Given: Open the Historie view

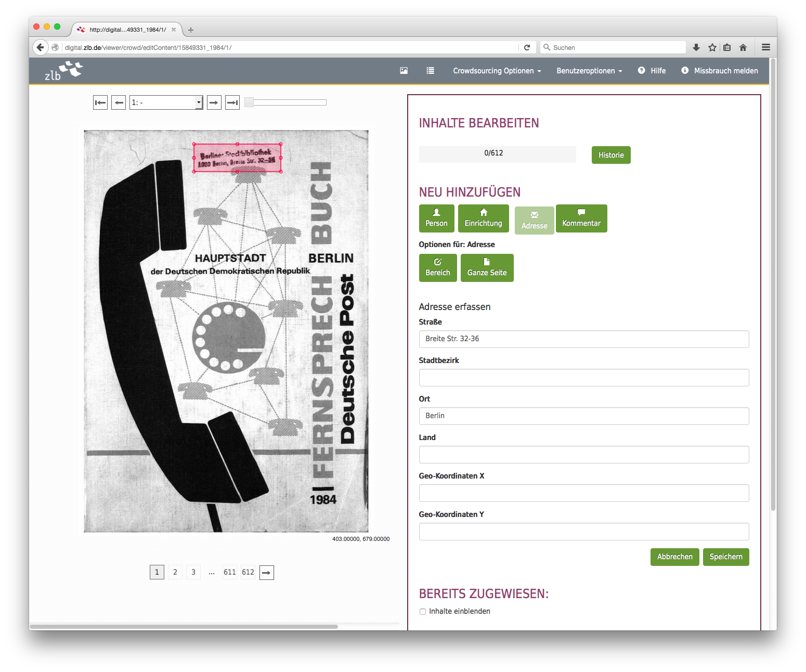Looking at the screenshot, I should pyautogui.click(x=611, y=155).
